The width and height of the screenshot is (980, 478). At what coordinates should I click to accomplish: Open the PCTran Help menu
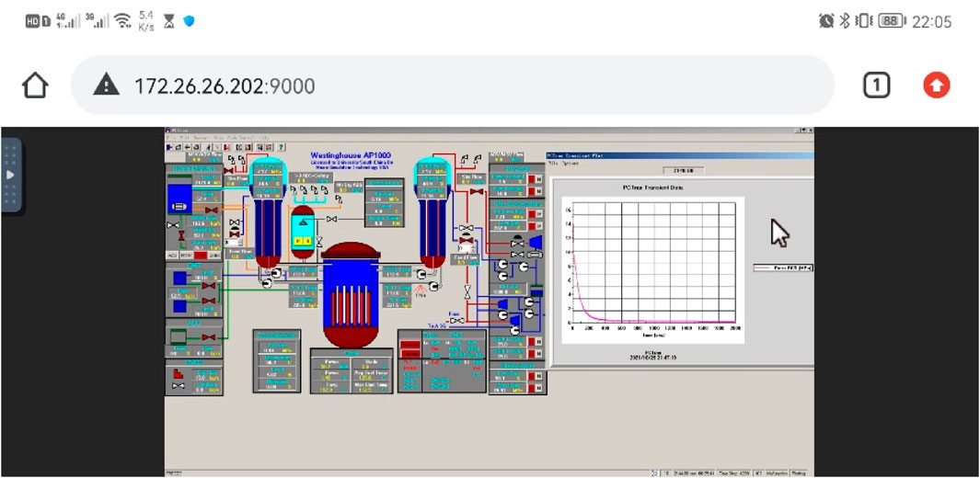coord(264,137)
